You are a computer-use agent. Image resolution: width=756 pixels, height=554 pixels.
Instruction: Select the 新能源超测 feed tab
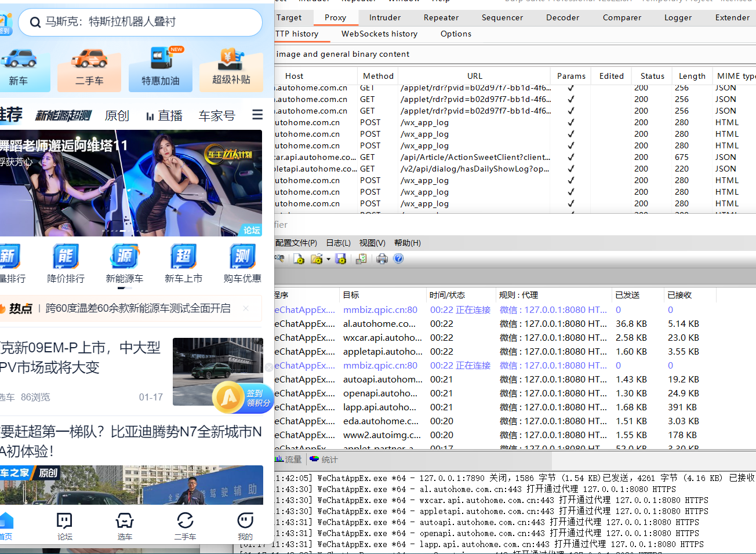pos(63,115)
